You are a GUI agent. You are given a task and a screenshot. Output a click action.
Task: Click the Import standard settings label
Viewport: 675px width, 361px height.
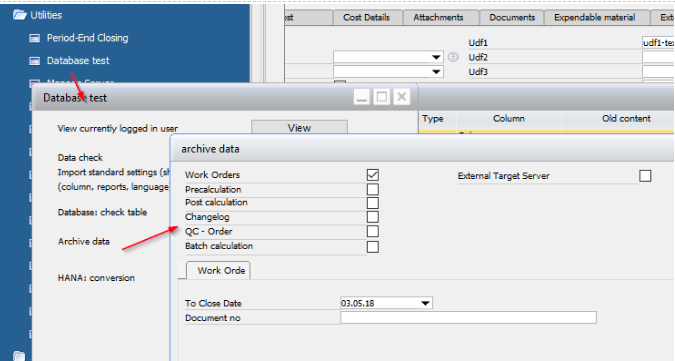pos(114,172)
